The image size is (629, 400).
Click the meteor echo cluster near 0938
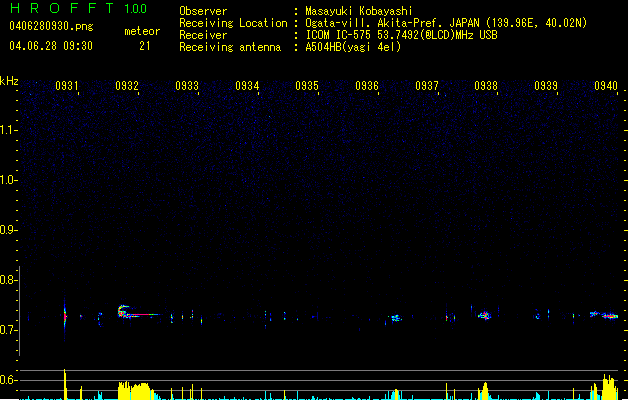pos(485,315)
